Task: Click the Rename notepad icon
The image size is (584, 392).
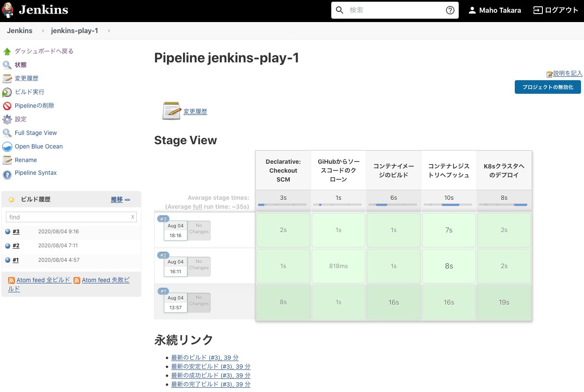Action: coord(7,160)
